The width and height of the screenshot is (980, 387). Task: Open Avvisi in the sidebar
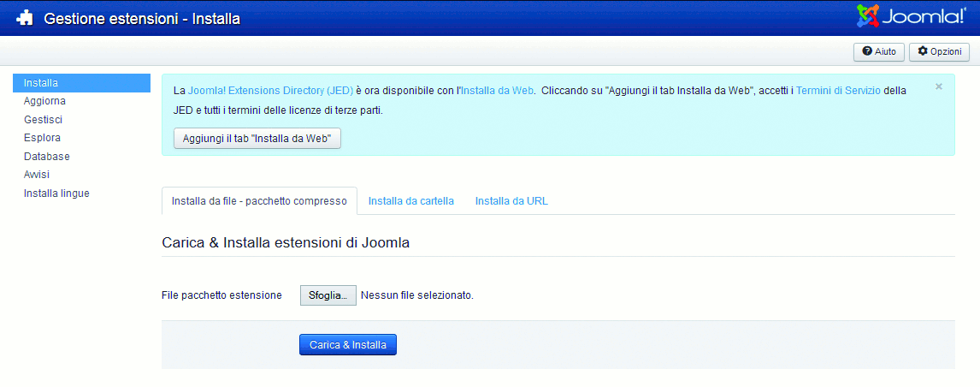[36, 175]
